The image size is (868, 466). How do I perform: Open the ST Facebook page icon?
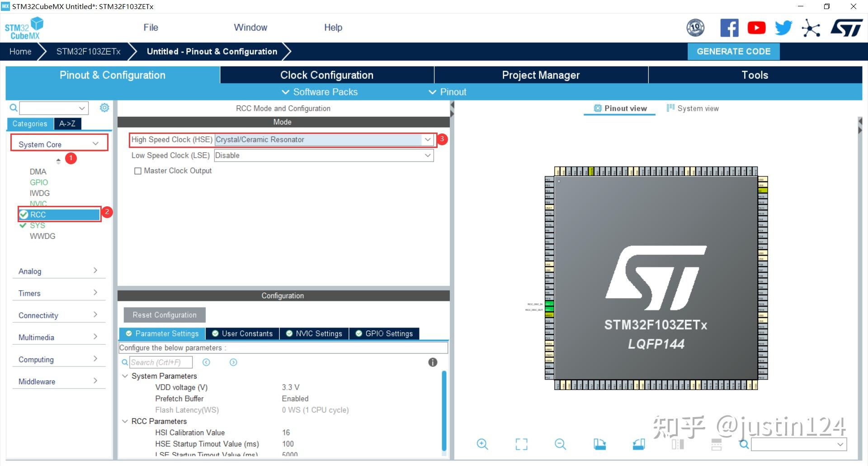tap(729, 28)
